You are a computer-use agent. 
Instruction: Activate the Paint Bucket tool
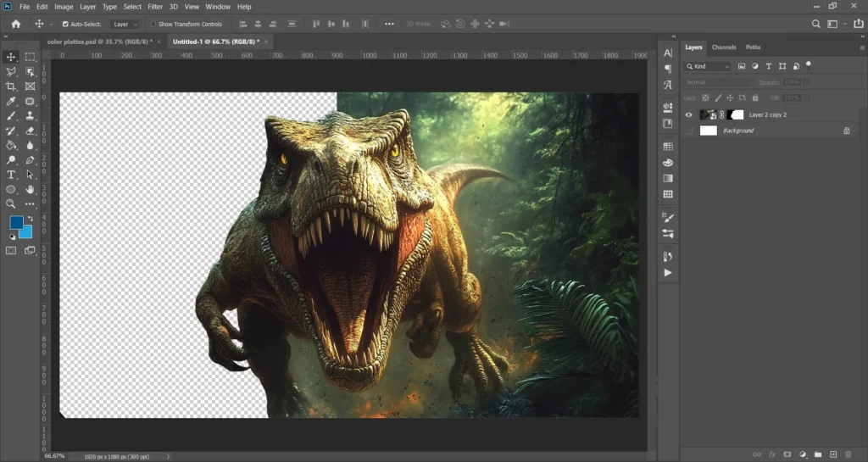(10, 146)
